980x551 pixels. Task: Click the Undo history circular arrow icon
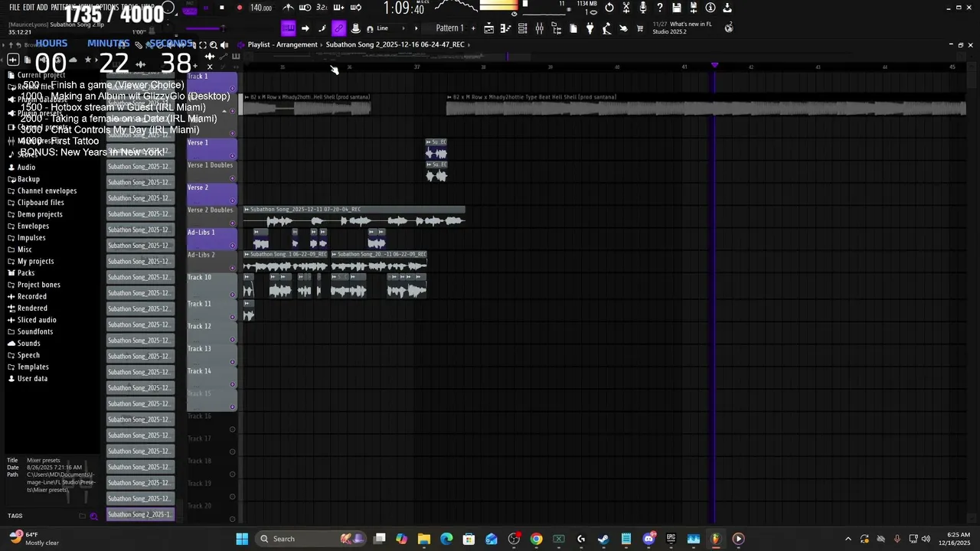coord(609,8)
